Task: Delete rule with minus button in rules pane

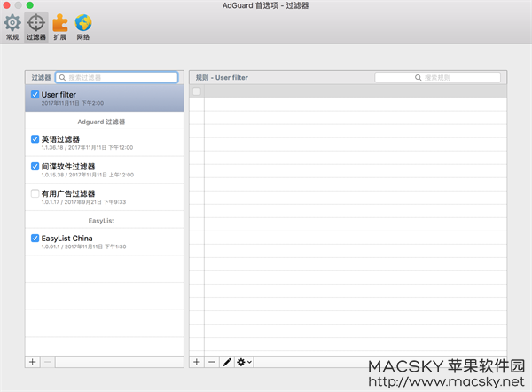Action: click(212, 362)
